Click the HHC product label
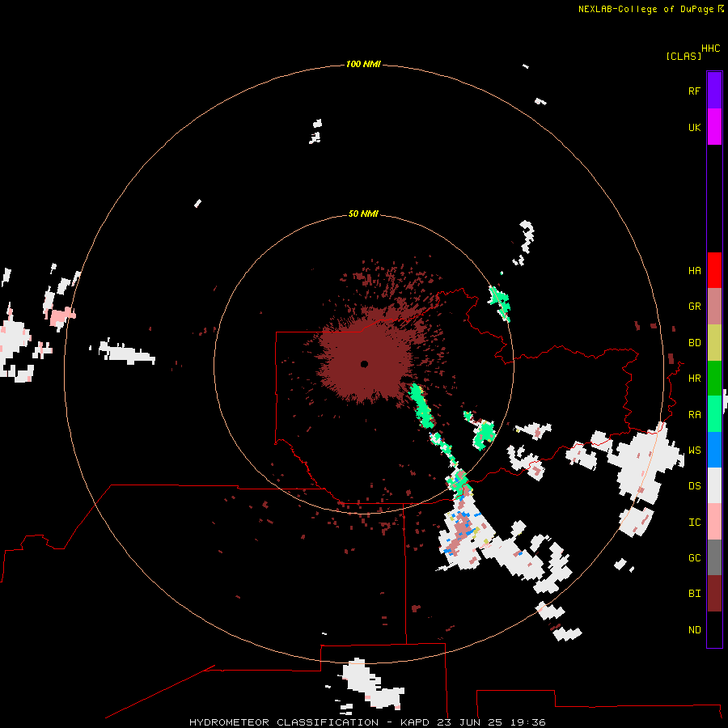728x728 pixels. tap(710, 49)
